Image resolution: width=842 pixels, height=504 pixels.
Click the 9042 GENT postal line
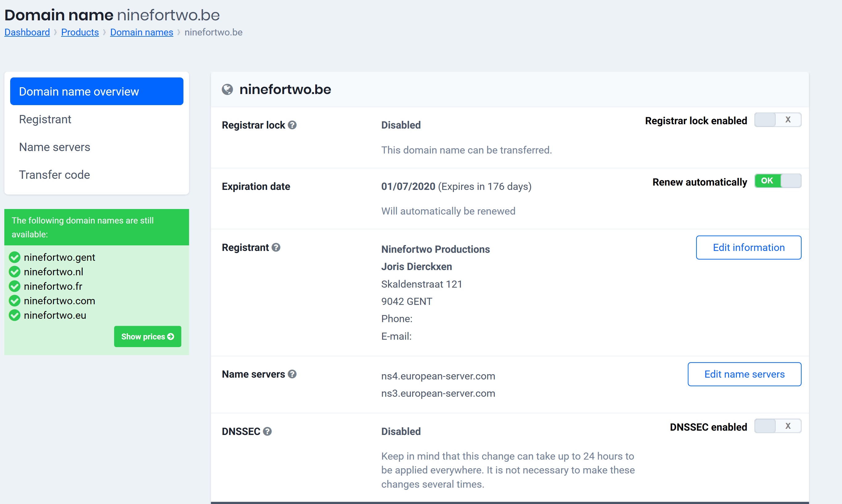pos(407,301)
